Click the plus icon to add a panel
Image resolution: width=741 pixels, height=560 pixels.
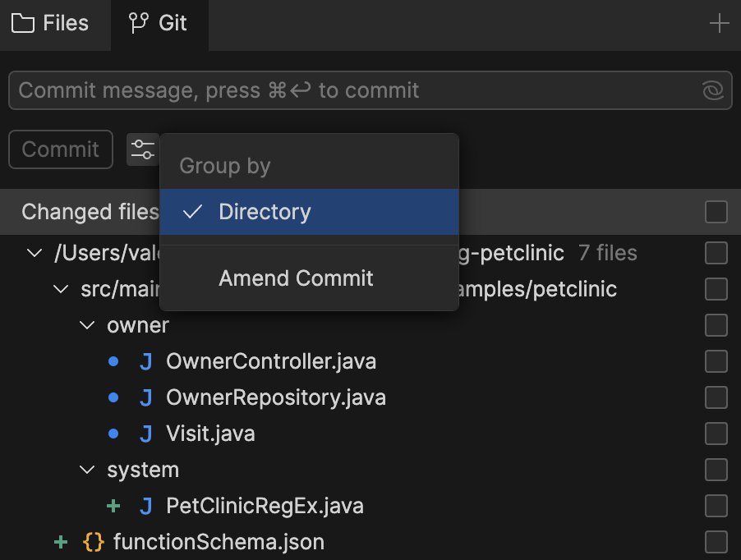(719, 23)
